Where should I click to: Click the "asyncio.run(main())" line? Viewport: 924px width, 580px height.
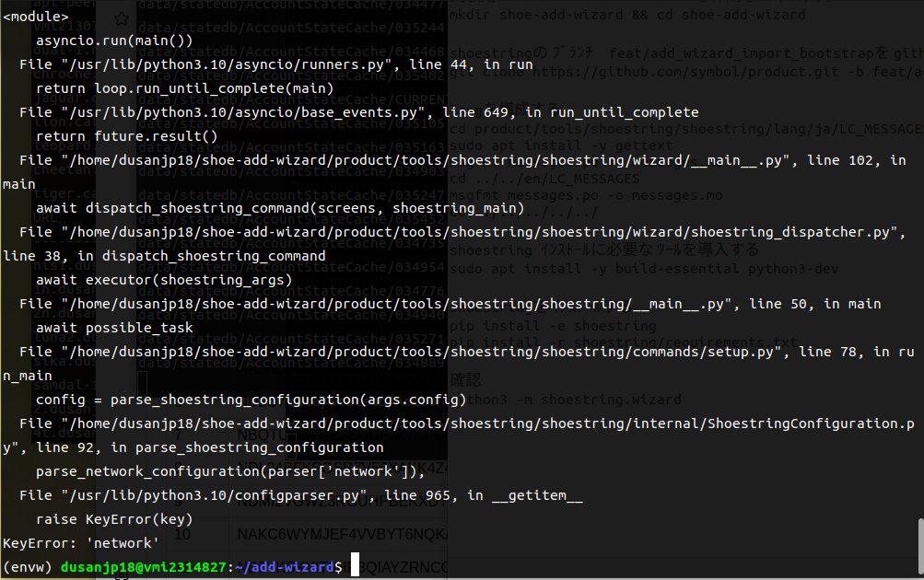pos(114,41)
